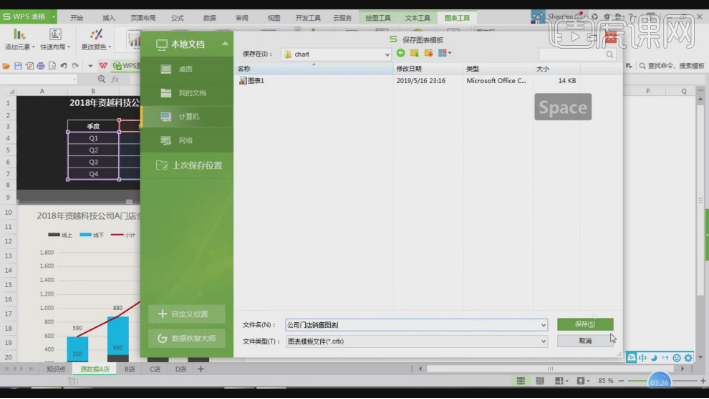Click the horizontal scrollbar of the sheet
The width and height of the screenshot is (709, 399).
550,369
